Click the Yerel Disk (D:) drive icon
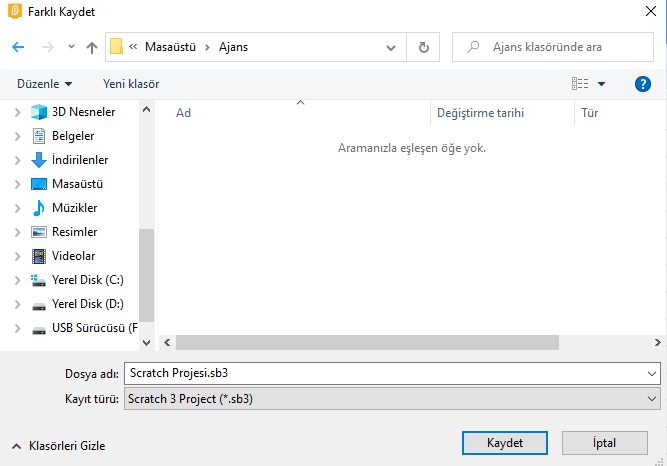The image size is (667, 466). pos(39,306)
